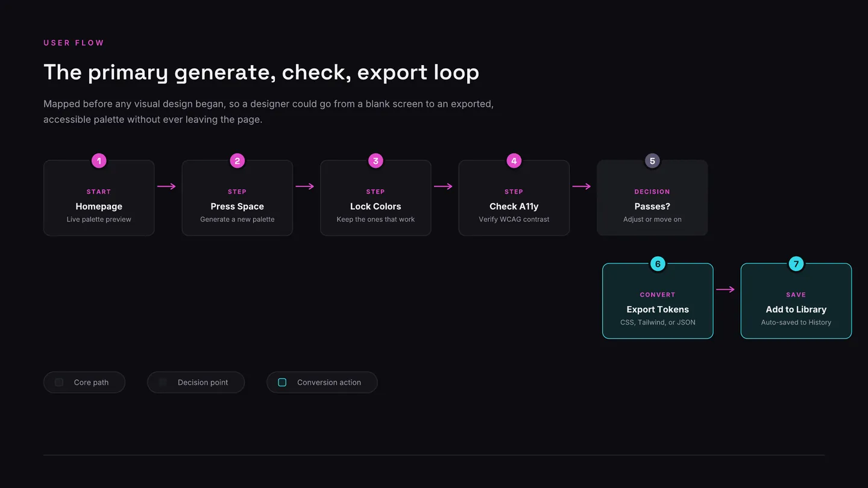
Task: Click the Decision point legend swatch
Action: click(x=163, y=383)
